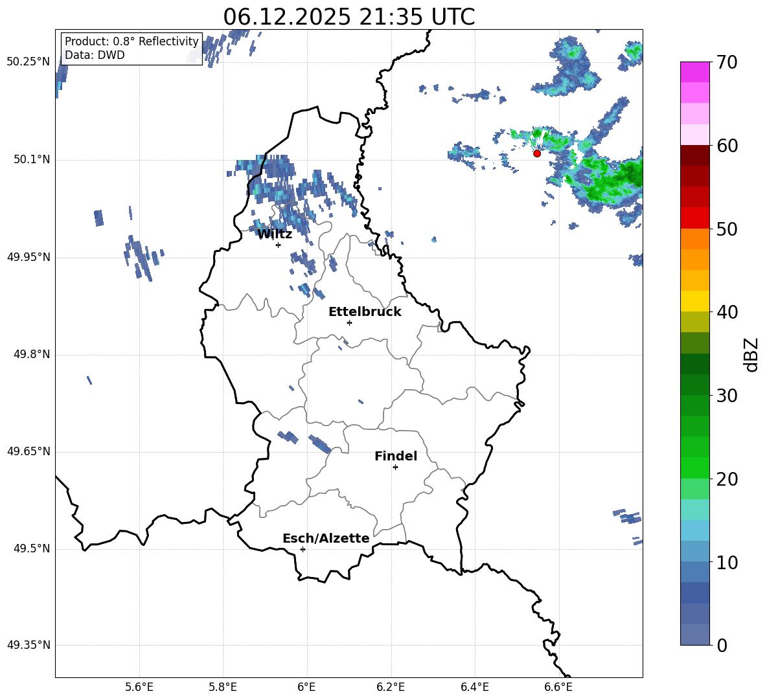Click the colorbar tick label 60
This screenshot has height=700, width=767.
click(727, 146)
